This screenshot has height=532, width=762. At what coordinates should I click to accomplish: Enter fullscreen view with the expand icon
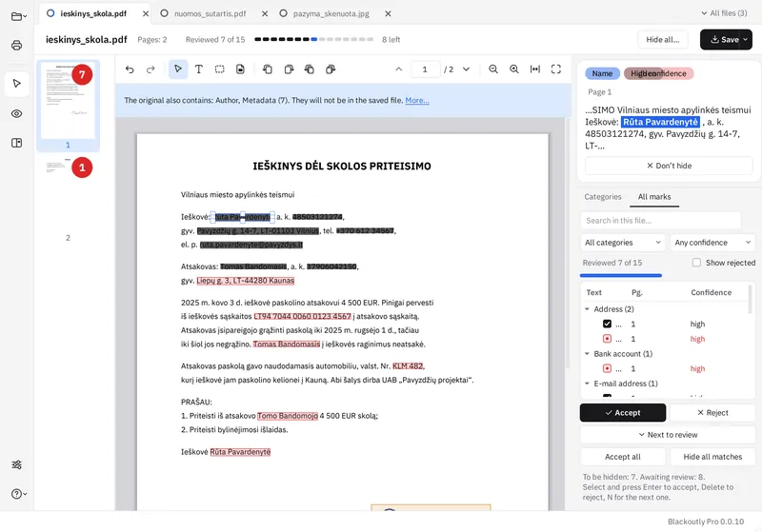coord(556,69)
